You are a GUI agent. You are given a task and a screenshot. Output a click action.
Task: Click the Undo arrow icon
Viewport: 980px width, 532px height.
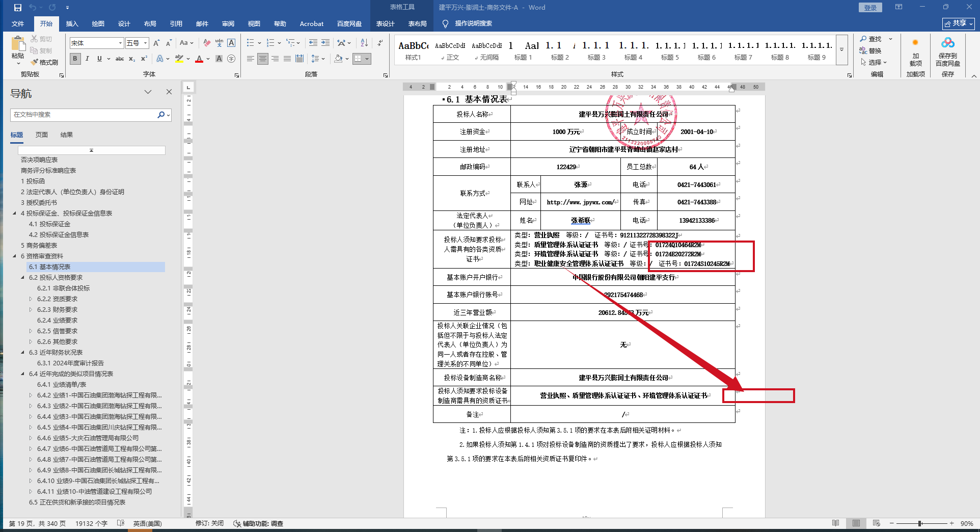33,8
